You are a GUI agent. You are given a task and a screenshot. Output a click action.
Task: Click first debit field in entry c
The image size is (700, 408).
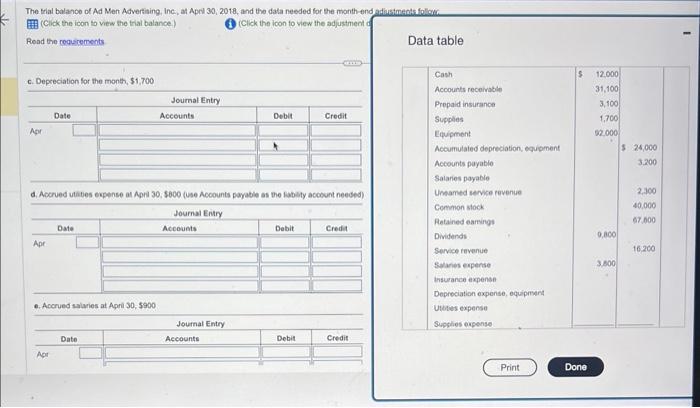coord(283,130)
